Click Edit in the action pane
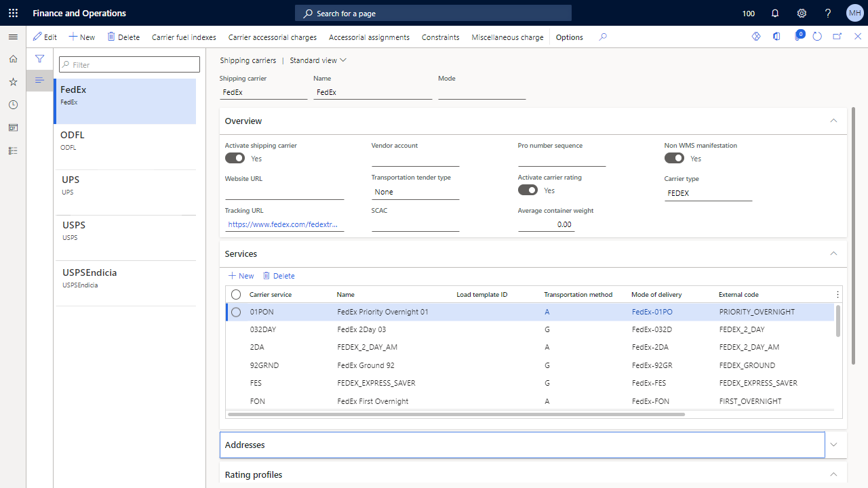This screenshot has width=868, height=488. [45, 37]
